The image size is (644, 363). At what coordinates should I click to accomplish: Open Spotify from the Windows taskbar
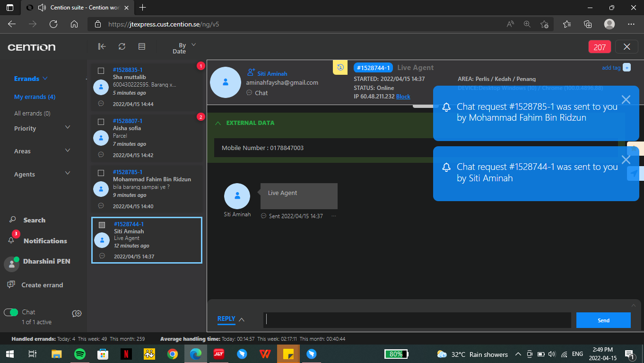80,354
